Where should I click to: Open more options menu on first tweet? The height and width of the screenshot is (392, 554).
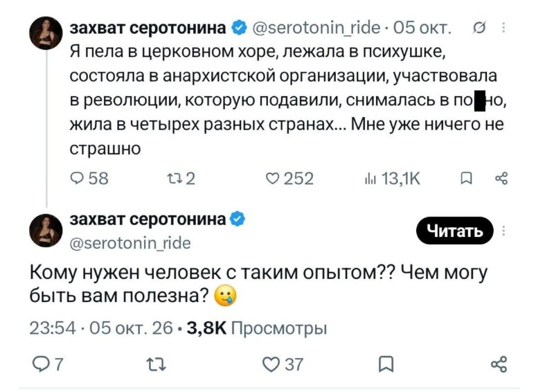tap(503, 28)
